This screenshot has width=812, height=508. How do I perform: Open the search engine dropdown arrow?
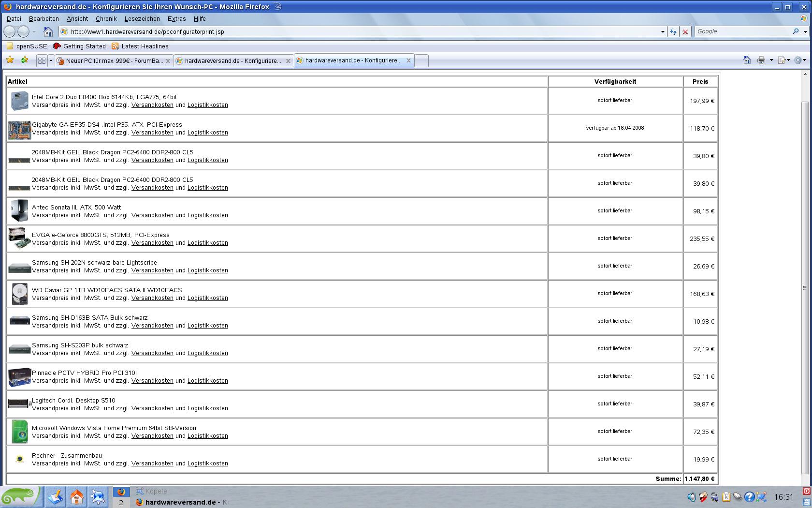[x=805, y=31]
